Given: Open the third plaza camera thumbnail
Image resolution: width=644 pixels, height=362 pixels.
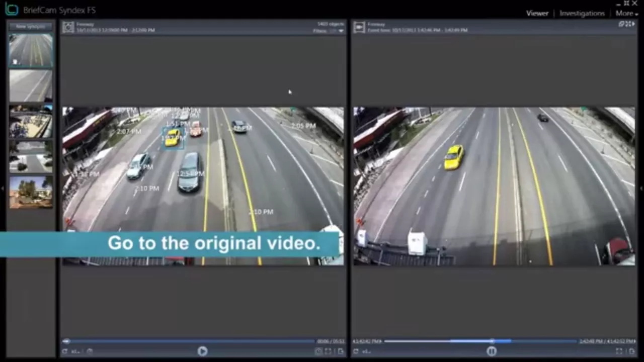Looking at the screenshot, I should [x=31, y=122].
